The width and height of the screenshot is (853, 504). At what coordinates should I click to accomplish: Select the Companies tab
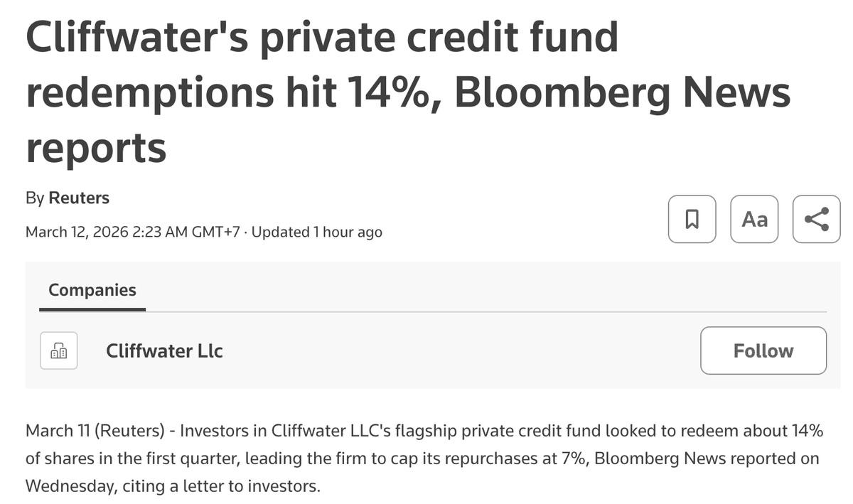(x=92, y=290)
